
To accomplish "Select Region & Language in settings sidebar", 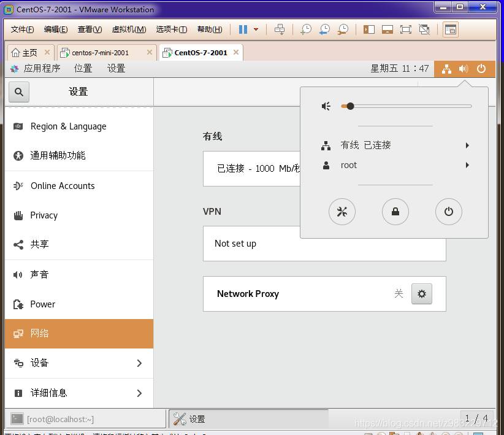I will point(79,126).
